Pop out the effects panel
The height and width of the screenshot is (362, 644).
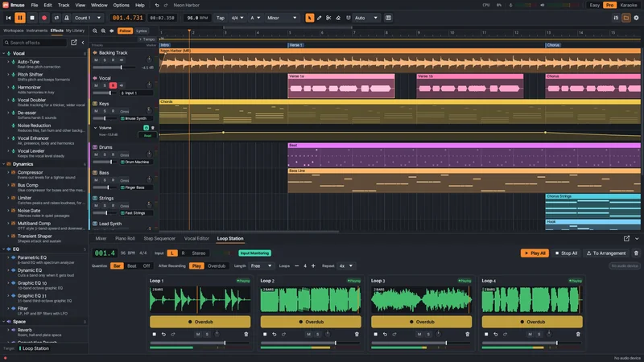[x=74, y=43]
